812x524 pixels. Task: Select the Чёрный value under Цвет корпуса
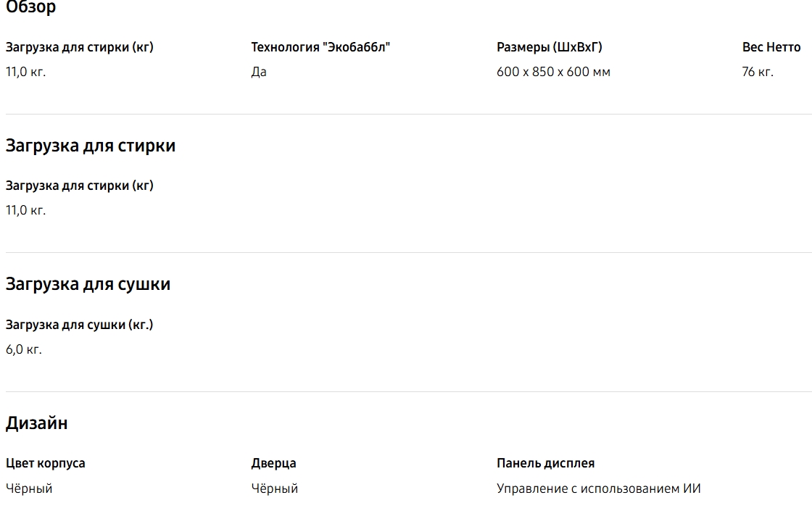pos(29,488)
